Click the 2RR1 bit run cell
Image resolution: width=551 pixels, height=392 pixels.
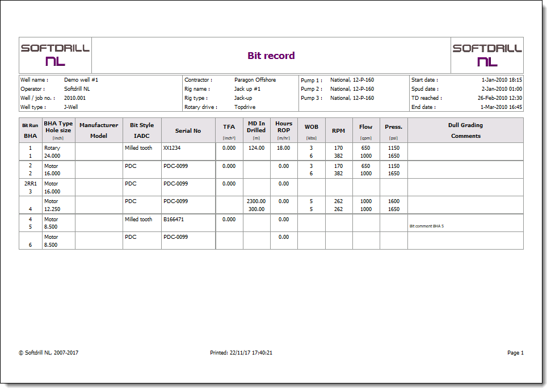click(x=30, y=184)
